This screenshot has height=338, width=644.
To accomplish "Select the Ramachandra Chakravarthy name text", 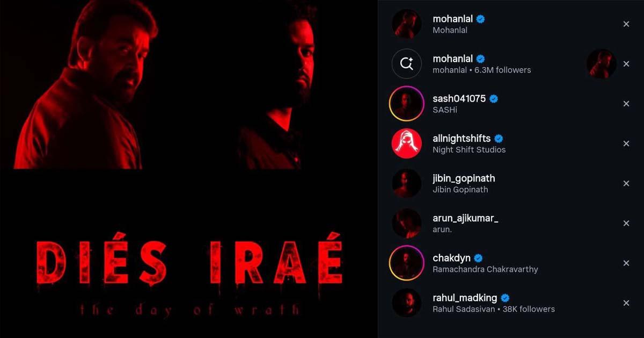I will [485, 269].
